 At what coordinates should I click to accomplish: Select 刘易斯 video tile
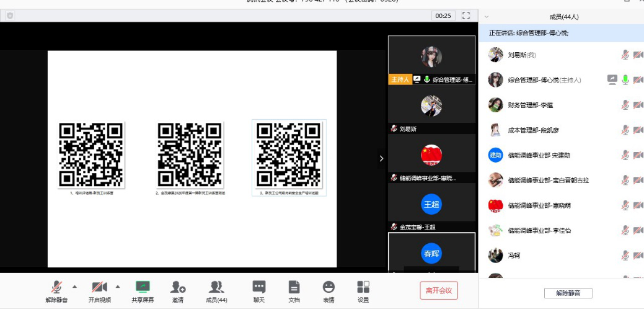click(431, 109)
